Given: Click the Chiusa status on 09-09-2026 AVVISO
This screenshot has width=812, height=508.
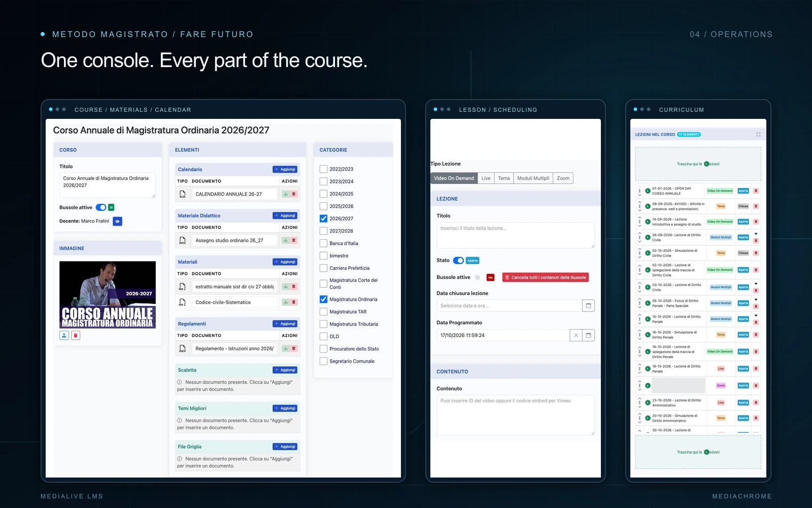Looking at the screenshot, I should click(743, 206).
